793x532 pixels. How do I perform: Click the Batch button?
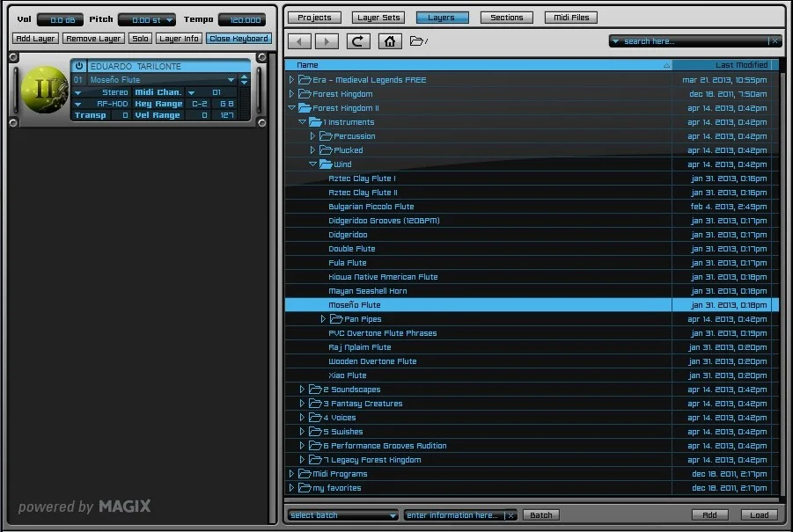pos(541,515)
